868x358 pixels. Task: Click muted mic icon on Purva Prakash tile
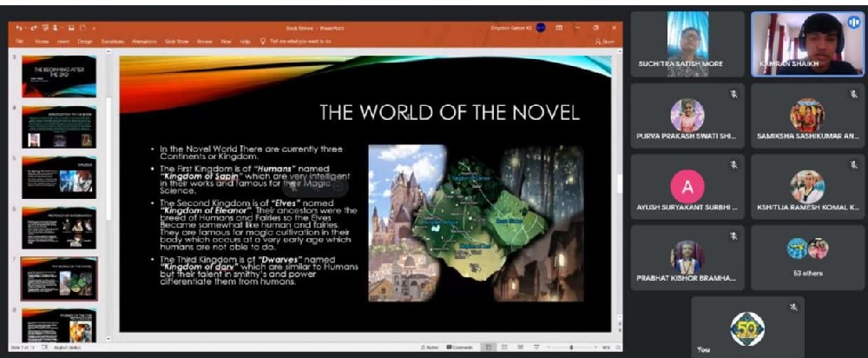point(733,92)
